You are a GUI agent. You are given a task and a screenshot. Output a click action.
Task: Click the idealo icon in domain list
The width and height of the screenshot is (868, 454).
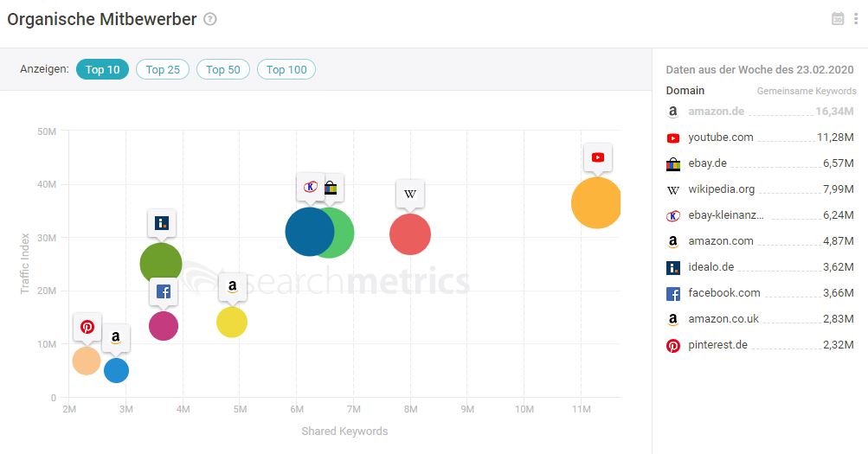pyautogui.click(x=672, y=268)
